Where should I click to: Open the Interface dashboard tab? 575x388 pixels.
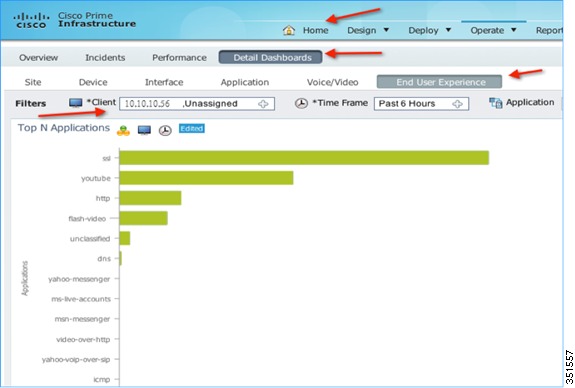[164, 82]
